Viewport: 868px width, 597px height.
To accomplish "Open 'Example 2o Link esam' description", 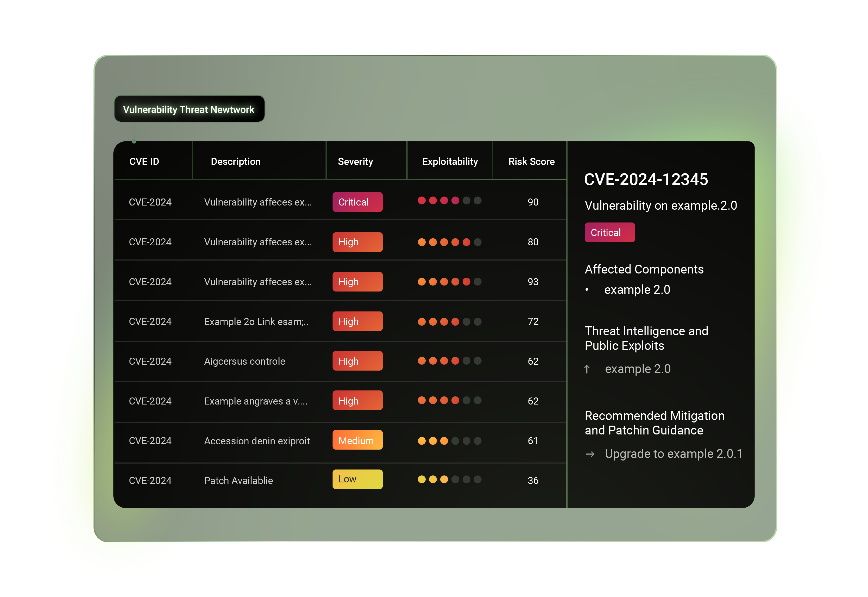I will [256, 322].
